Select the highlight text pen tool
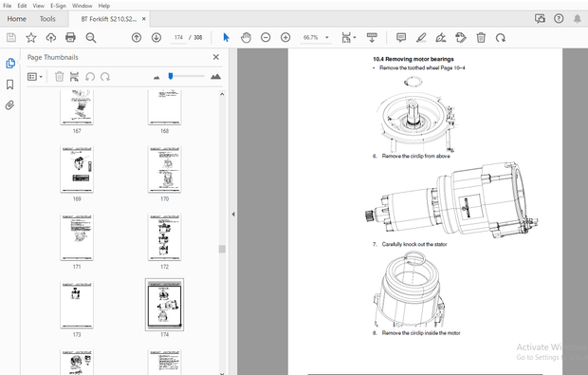This screenshot has height=375, width=588. (x=421, y=38)
